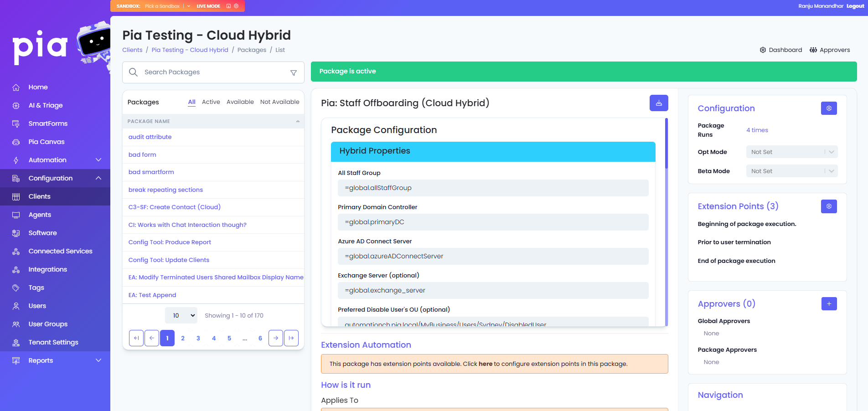The image size is (868, 411).
Task: Open the audit attribute package
Action: click(x=150, y=137)
